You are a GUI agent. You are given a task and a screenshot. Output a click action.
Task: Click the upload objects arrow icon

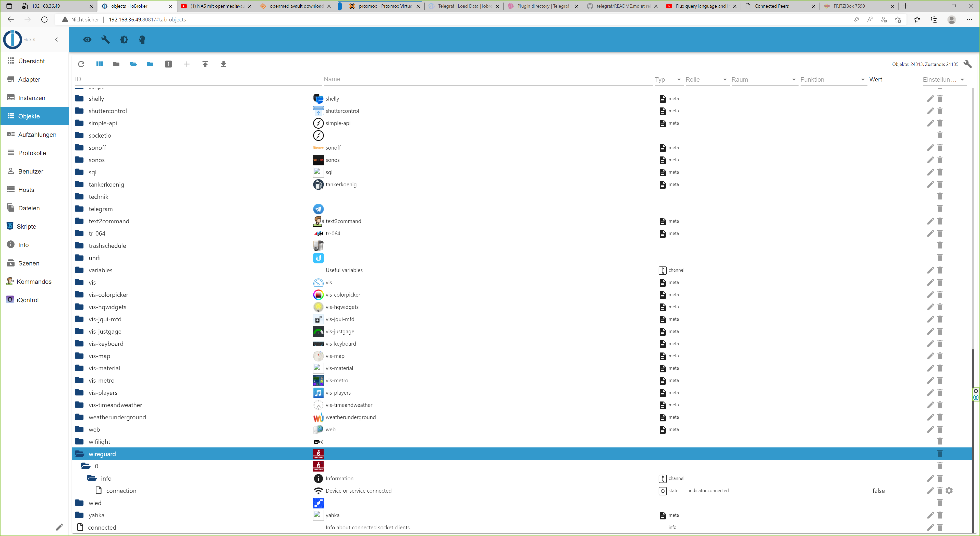pos(205,64)
